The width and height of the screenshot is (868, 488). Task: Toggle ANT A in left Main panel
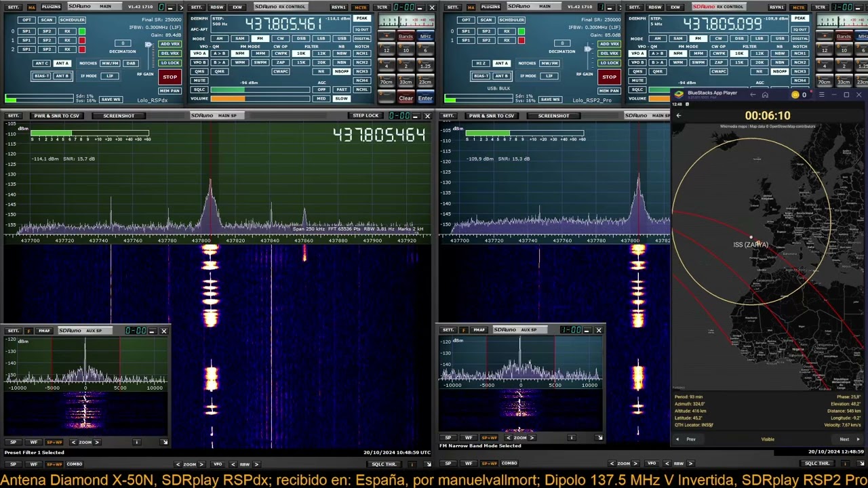click(62, 63)
